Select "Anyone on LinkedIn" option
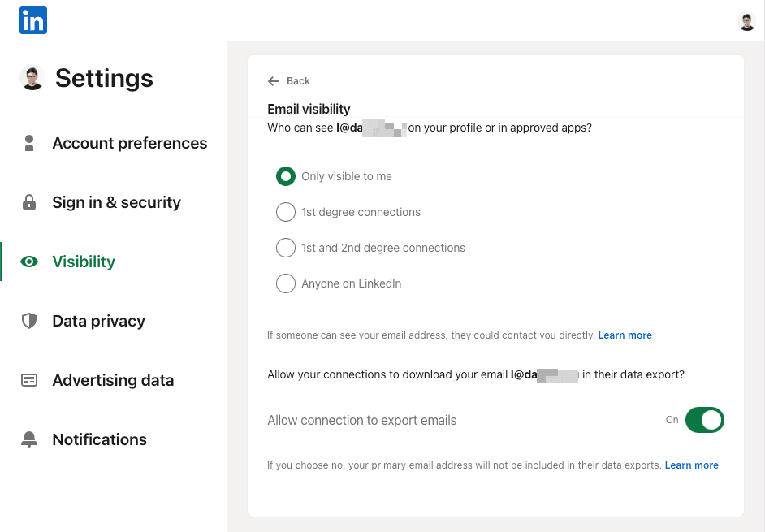 tap(286, 283)
